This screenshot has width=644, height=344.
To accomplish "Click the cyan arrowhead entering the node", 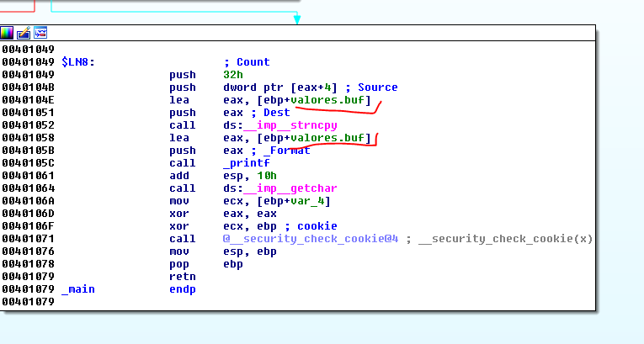I will (297, 19).
